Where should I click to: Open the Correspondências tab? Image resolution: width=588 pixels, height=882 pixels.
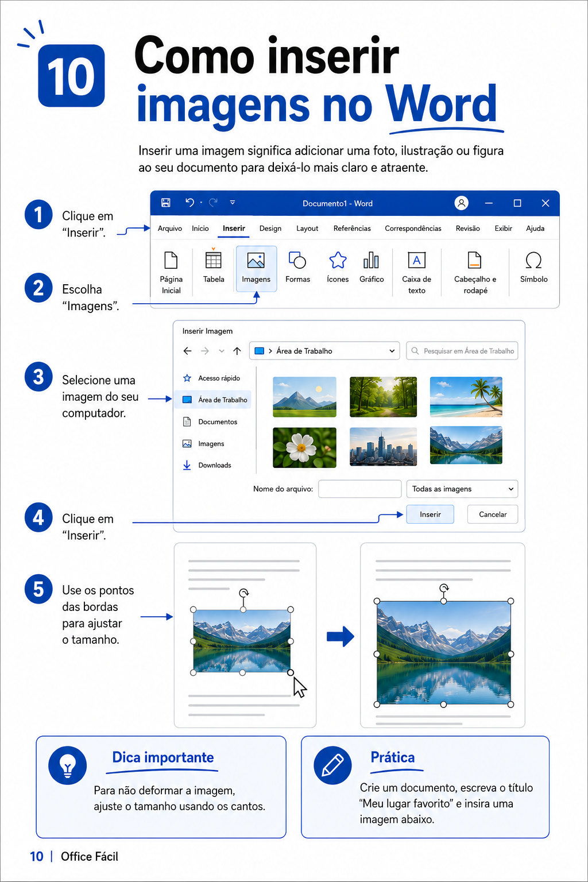(x=413, y=229)
